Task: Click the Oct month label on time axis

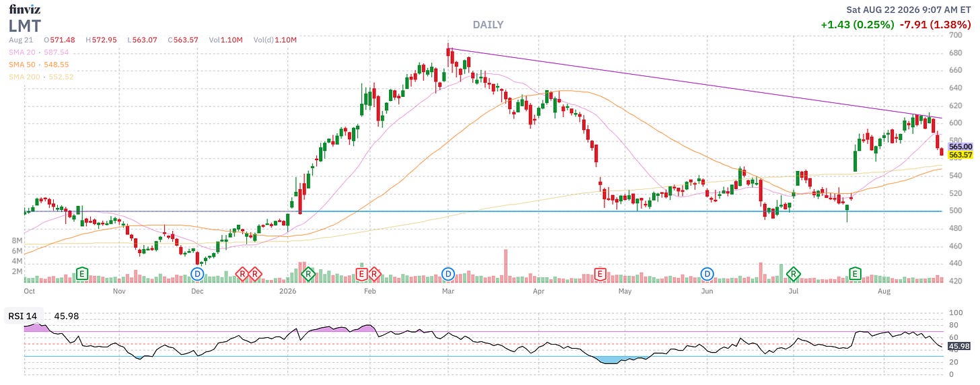Action: tap(30, 291)
